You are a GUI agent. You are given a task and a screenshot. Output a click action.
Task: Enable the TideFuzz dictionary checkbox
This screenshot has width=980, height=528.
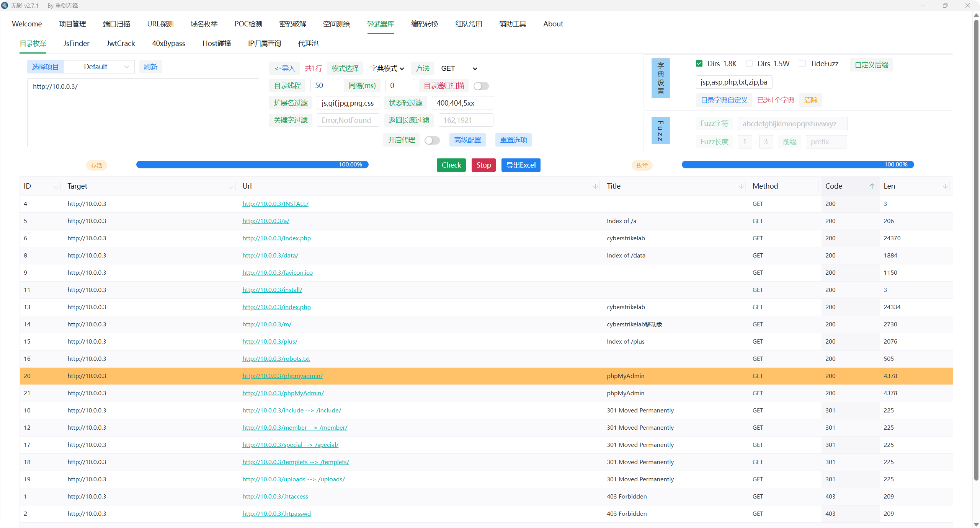click(802, 64)
